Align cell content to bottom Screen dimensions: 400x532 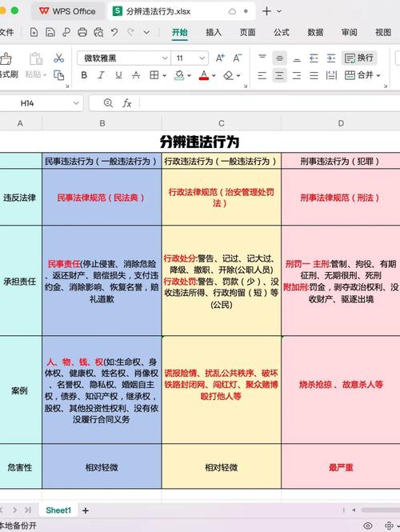click(297, 58)
